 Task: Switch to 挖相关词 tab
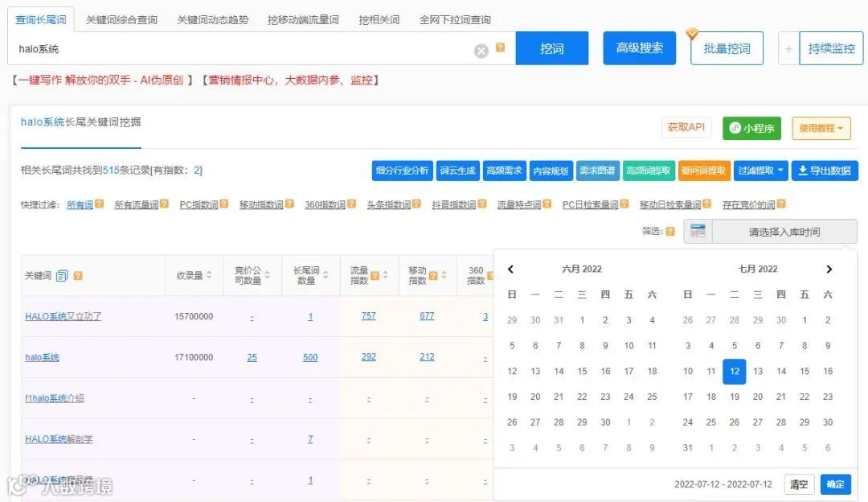[x=379, y=20]
